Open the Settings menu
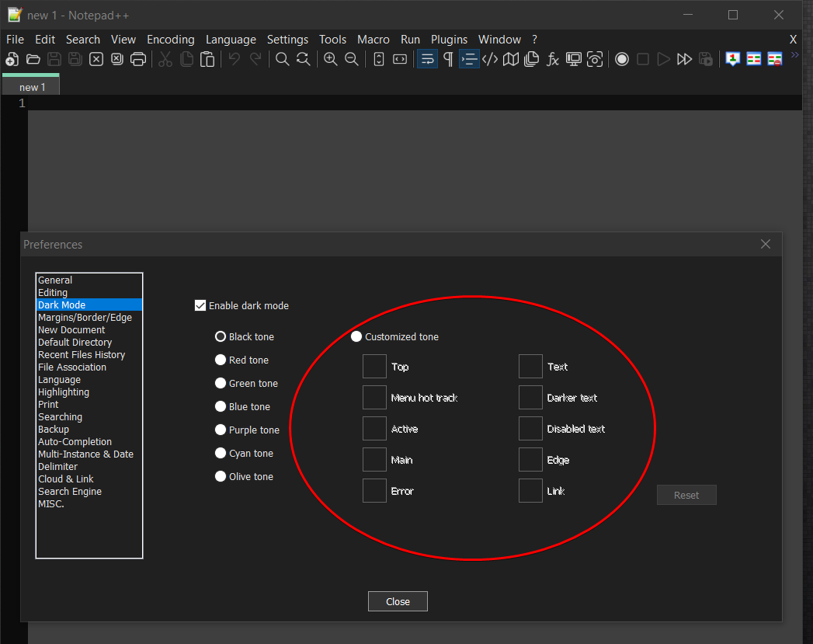 (287, 40)
